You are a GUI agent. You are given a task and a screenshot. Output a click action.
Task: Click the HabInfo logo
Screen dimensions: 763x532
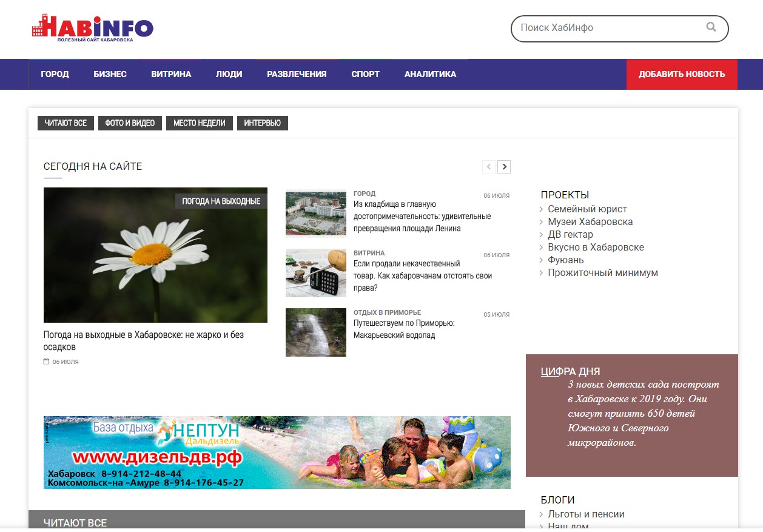click(x=92, y=28)
